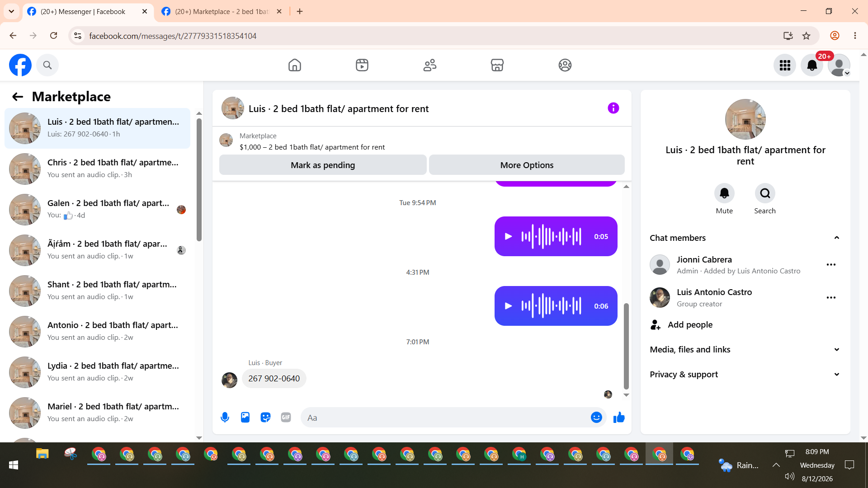This screenshot has height=488, width=868.
Task: Record a voice clip with microphone icon
Action: [x=225, y=418]
